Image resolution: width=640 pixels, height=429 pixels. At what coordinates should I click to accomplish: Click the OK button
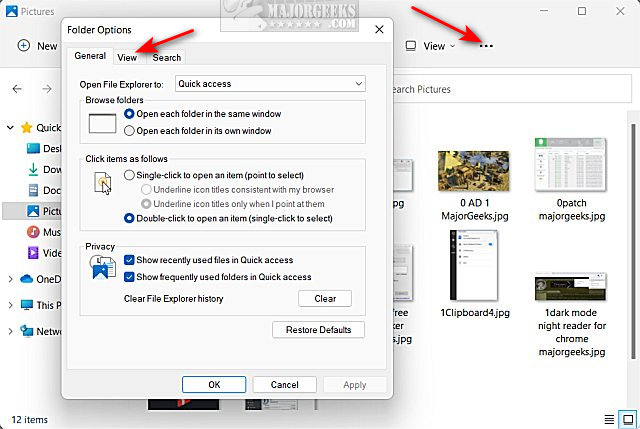pos(214,385)
